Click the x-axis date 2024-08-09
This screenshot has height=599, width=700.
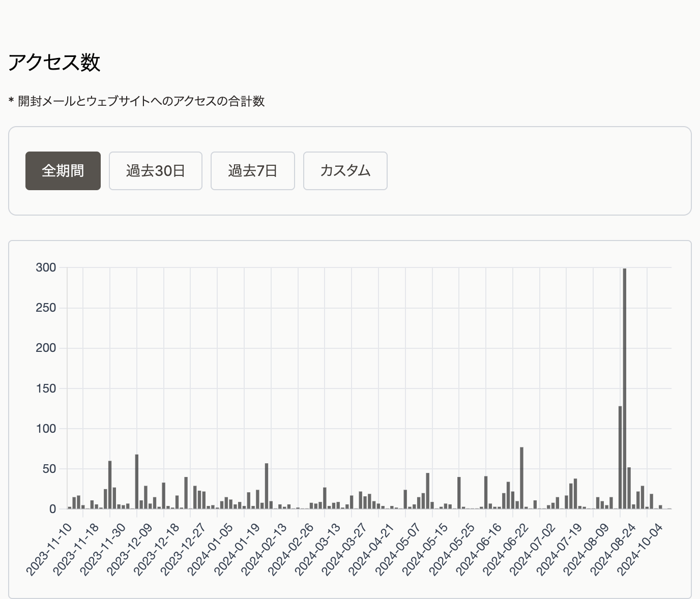point(587,549)
